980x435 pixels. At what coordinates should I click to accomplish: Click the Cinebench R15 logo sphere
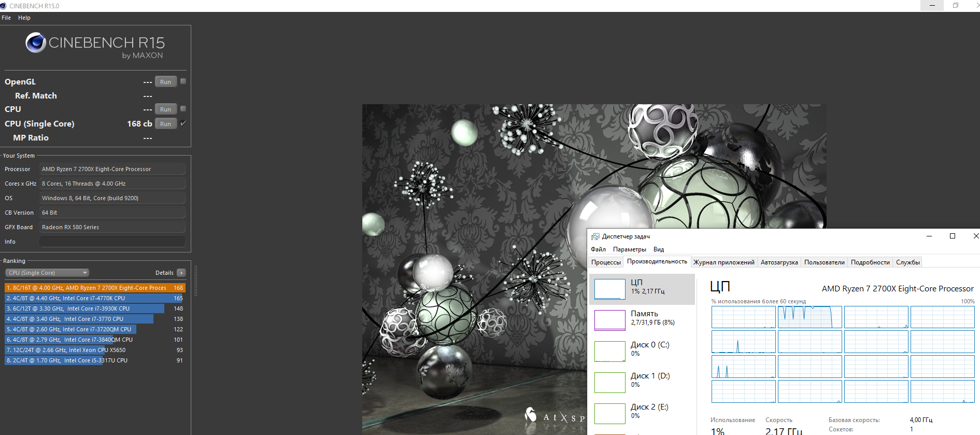tap(36, 43)
